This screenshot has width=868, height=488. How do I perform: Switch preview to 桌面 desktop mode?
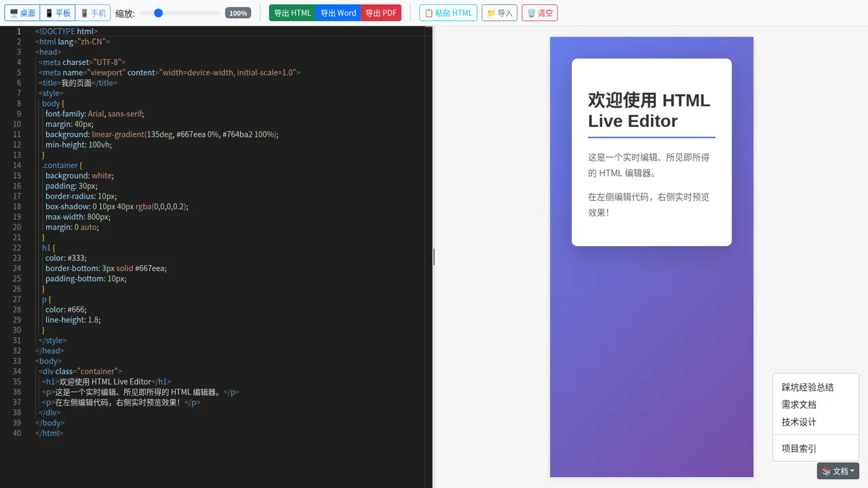coord(22,13)
